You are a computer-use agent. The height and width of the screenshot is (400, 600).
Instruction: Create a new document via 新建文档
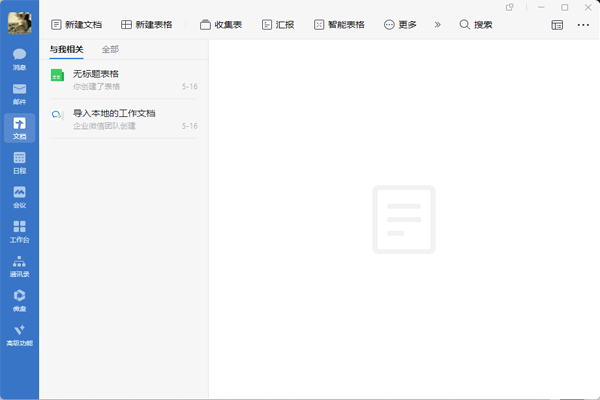[77, 25]
